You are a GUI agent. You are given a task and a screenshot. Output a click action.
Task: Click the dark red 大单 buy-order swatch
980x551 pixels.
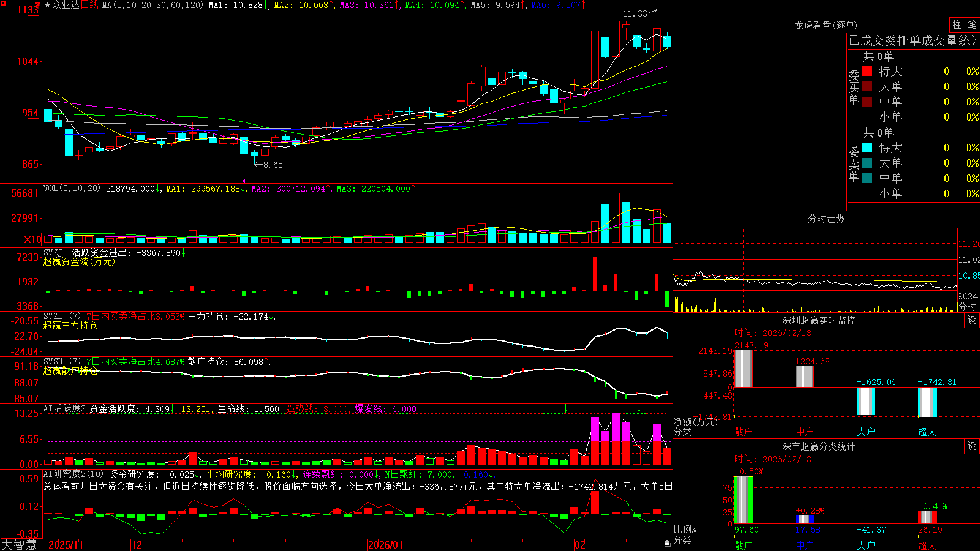867,86
